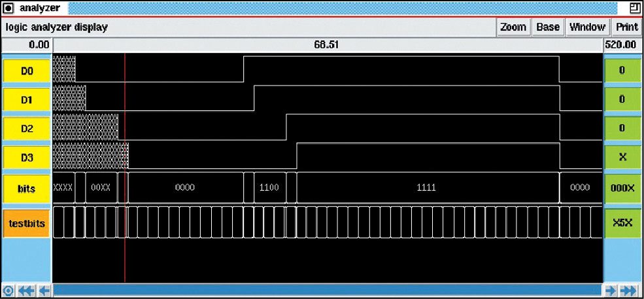Click the horizontal blue scrollbar
The width and height of the screenshot is (644, 299).
(x=327, y=291)
